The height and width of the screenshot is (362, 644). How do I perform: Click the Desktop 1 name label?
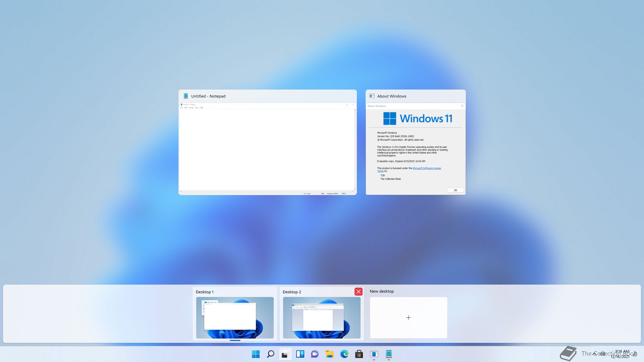point(205,292)
